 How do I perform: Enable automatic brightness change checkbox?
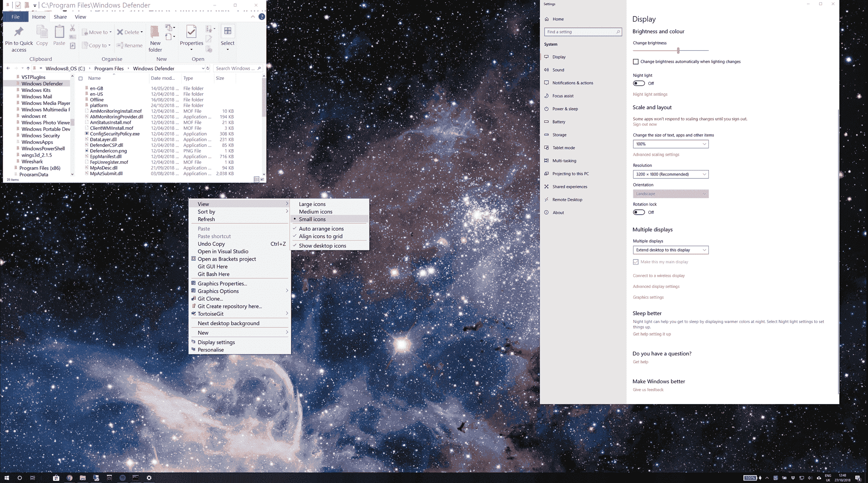(x=636, y=62)
